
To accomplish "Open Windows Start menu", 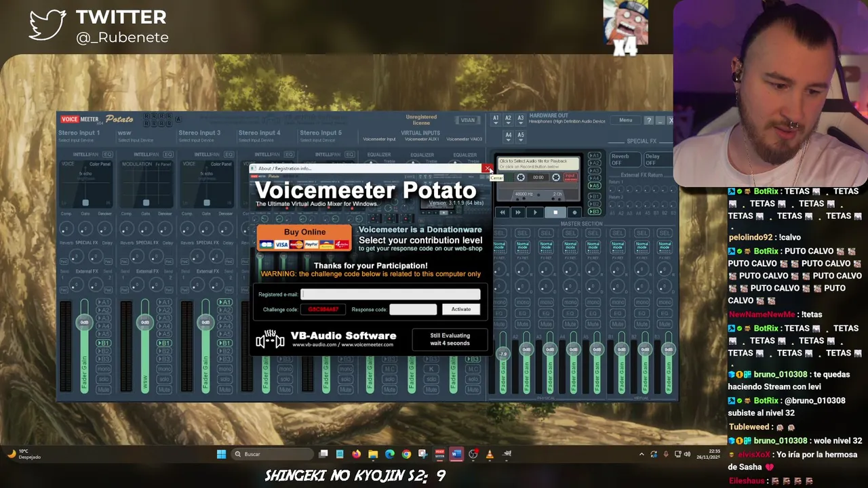I will pyautogui.click(x=221, y=454).
